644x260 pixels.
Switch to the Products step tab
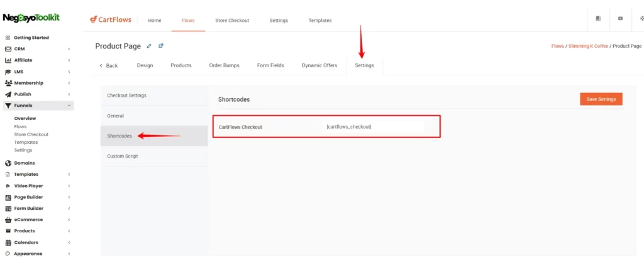[x=181, y=65]
